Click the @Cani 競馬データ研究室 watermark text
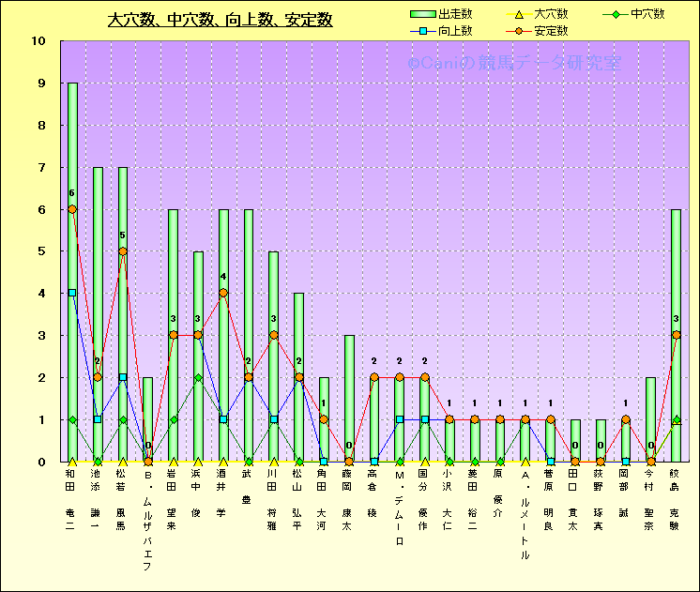The width and height of the screenshot is (700, 592). click(513, 64)
